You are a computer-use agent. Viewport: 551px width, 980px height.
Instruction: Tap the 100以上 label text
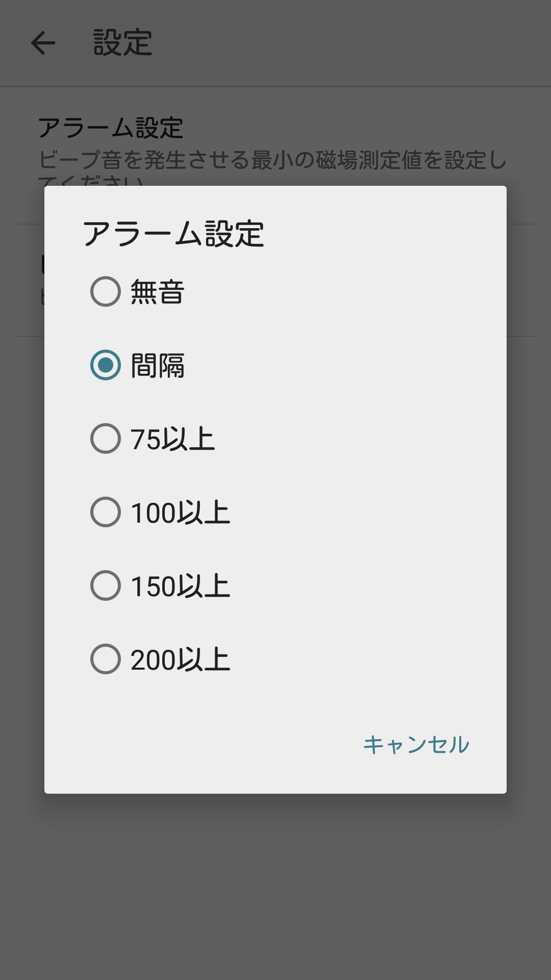point(180,513)
